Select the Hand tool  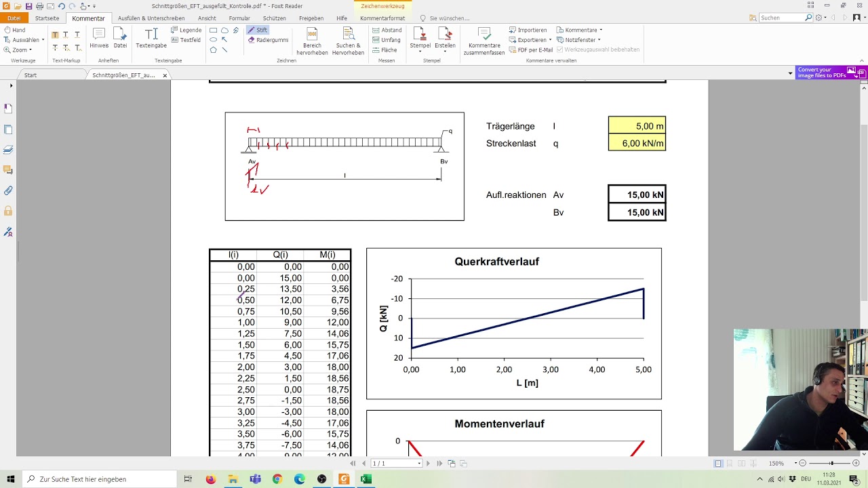point(14,30)
